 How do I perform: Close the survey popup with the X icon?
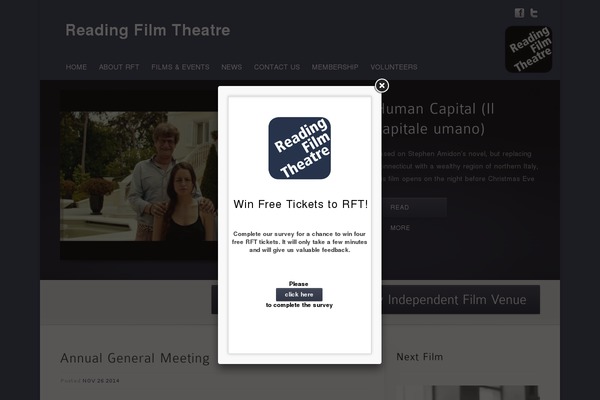(382, 86)
